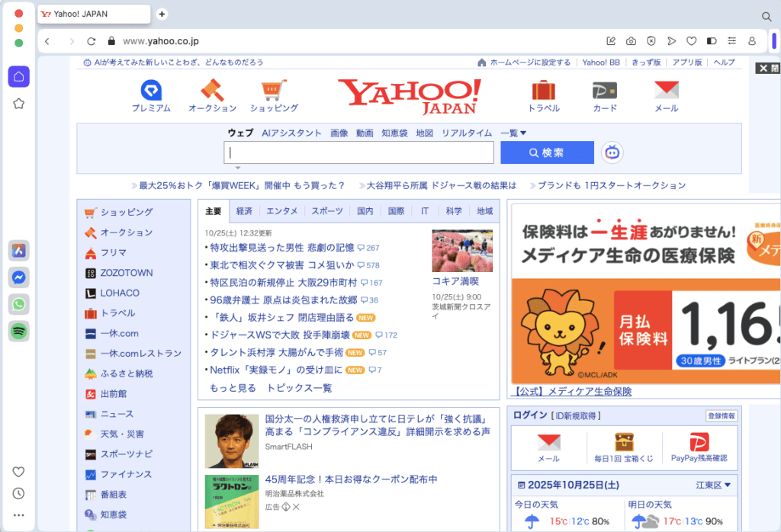Viewport: 781px width, 532px height.
Task: Open 国分太一 SmartFLASH article thumbnail
Action: point(232,441)
